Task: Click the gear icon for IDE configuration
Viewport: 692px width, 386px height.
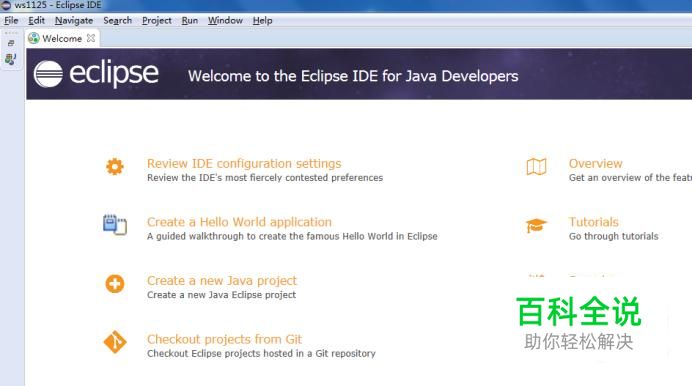Action: pyautogui.click(x=115, y=166)
